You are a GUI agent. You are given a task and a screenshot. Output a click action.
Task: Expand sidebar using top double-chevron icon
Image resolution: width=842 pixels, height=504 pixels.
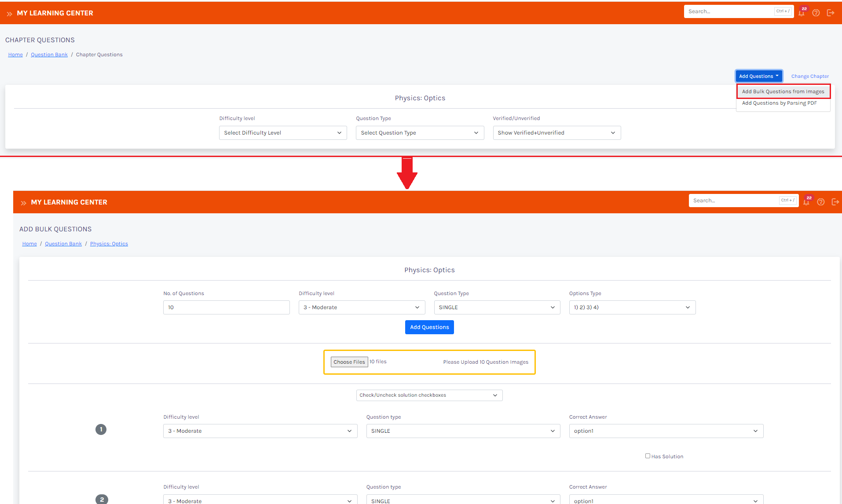click(x=9, y=14)
